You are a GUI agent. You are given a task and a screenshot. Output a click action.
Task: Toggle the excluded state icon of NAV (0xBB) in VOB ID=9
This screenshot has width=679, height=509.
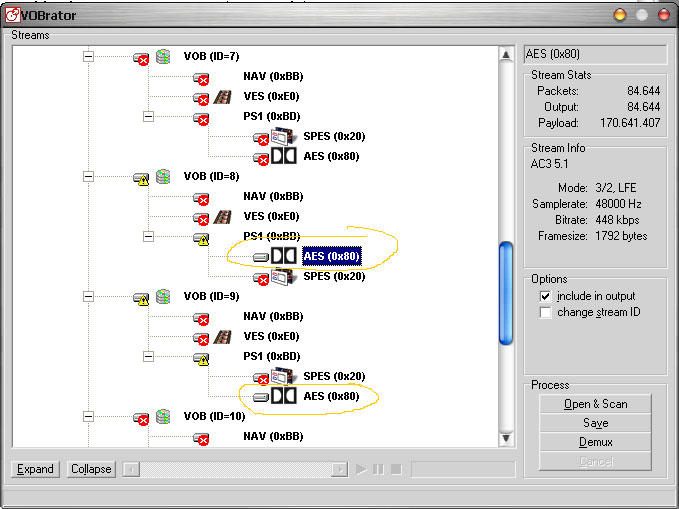pos(201,318)
